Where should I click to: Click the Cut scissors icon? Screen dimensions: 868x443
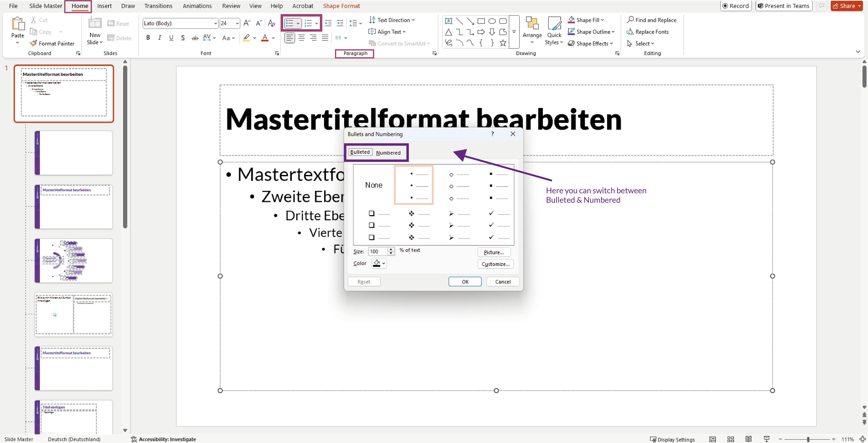tap(34, 20)
